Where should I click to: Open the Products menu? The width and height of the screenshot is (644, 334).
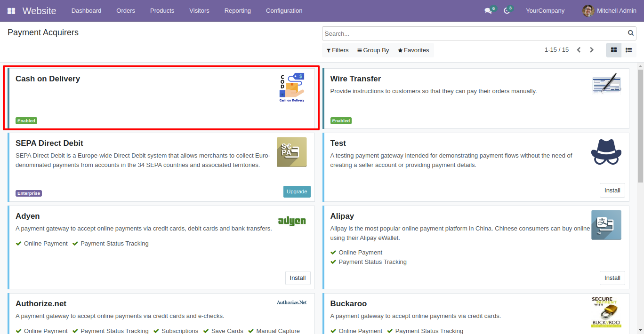[x=162, y=11]
